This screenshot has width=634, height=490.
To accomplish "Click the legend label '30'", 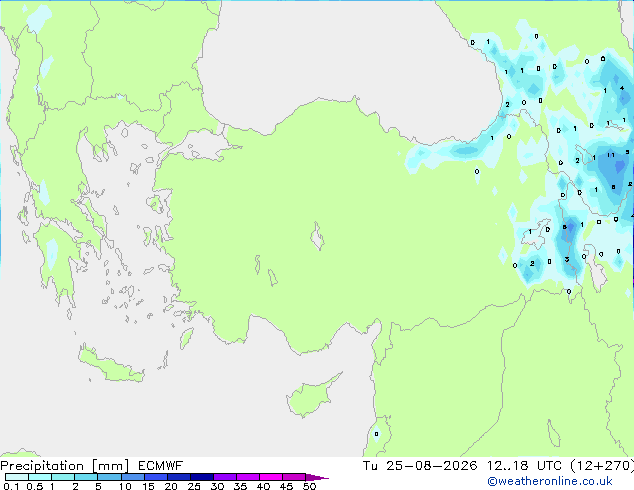I will pos(217,486).
